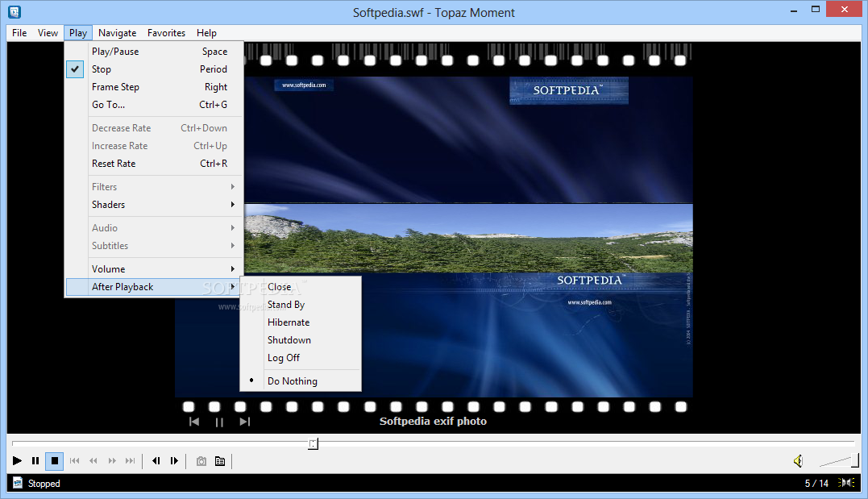Step back one frame icon
868x499 pixels.
[156, 461]
